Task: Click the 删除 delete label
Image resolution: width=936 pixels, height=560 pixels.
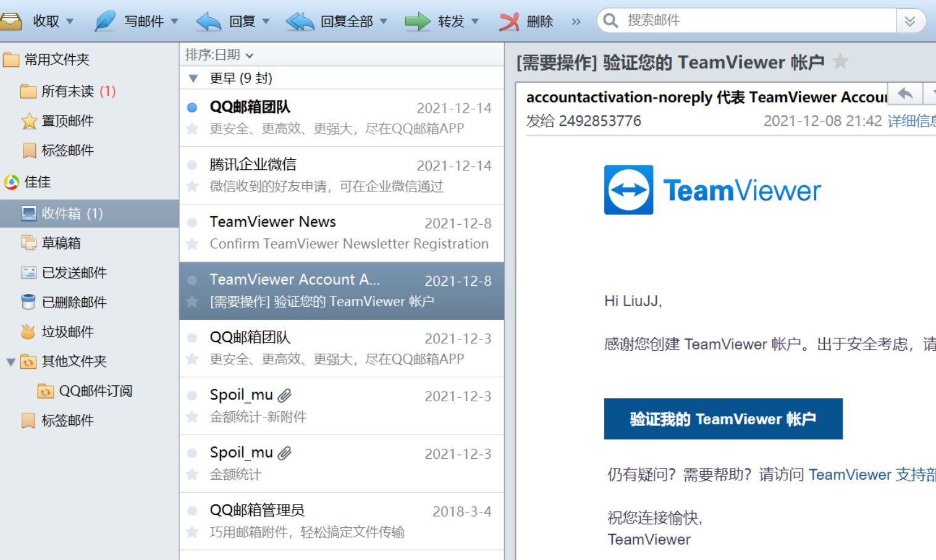Action: 540,22
